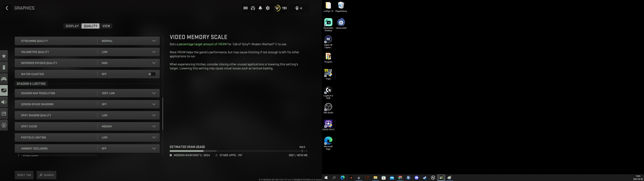This screenshot has width=644, height=181.
Task: Click the Estimated VRAM Usage bar
Action: tap(238, 151)
